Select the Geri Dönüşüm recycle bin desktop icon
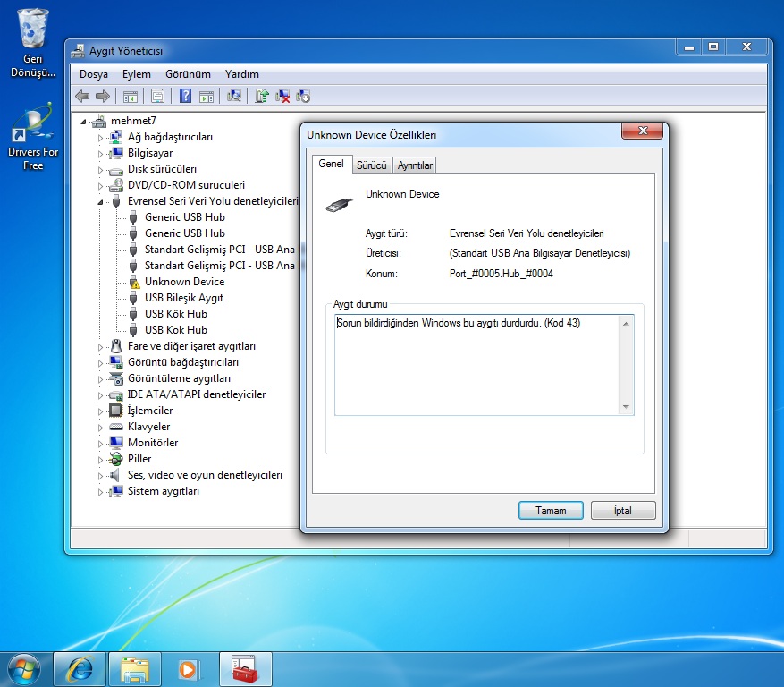This screenshot has height=687, width=784. (33, 43)
